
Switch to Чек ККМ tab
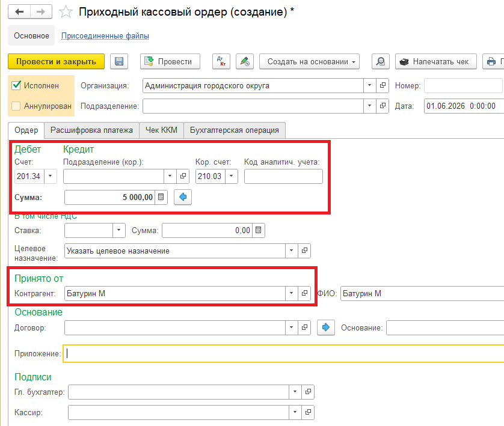coord(161,130)
